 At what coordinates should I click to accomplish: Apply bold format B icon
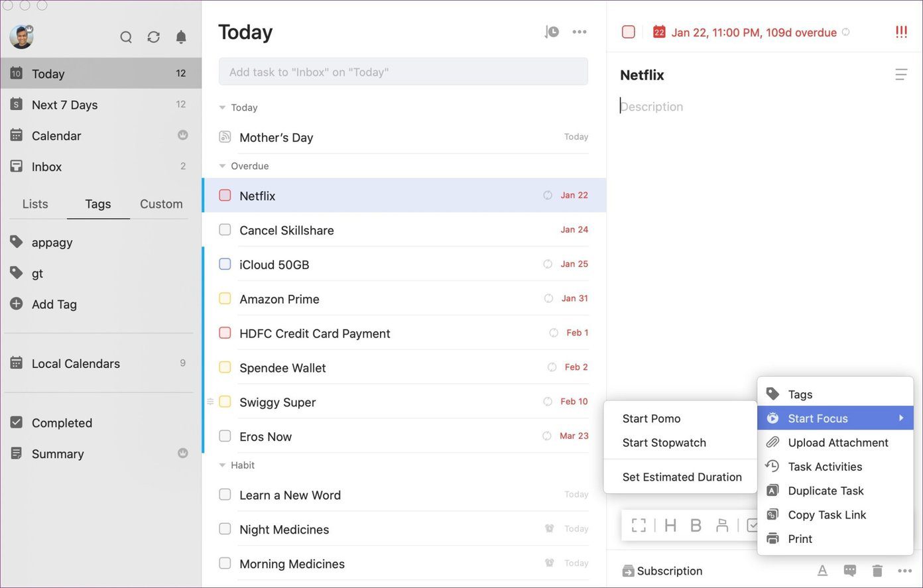[x=696, y=526]
